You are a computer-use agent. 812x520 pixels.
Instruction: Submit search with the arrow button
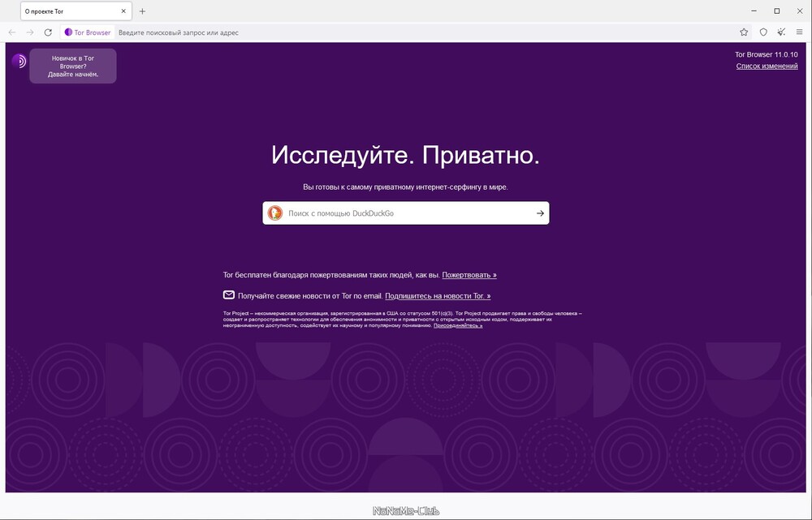tap(540, 213)
